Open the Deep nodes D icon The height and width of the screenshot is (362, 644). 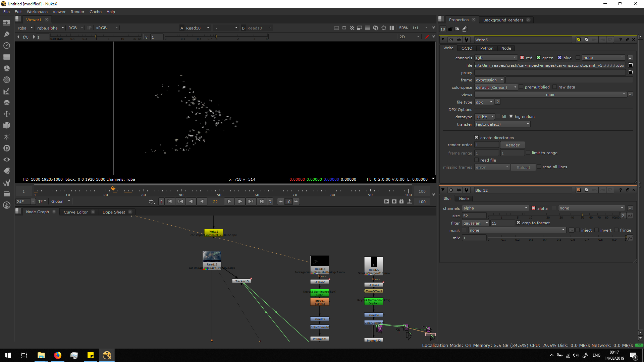(6, 148)
